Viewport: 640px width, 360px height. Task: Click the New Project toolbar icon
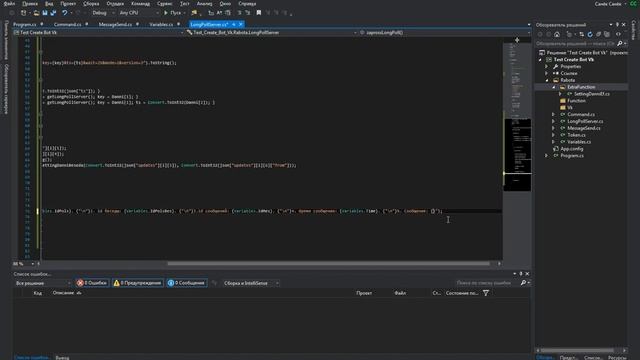tap(23, 13)
